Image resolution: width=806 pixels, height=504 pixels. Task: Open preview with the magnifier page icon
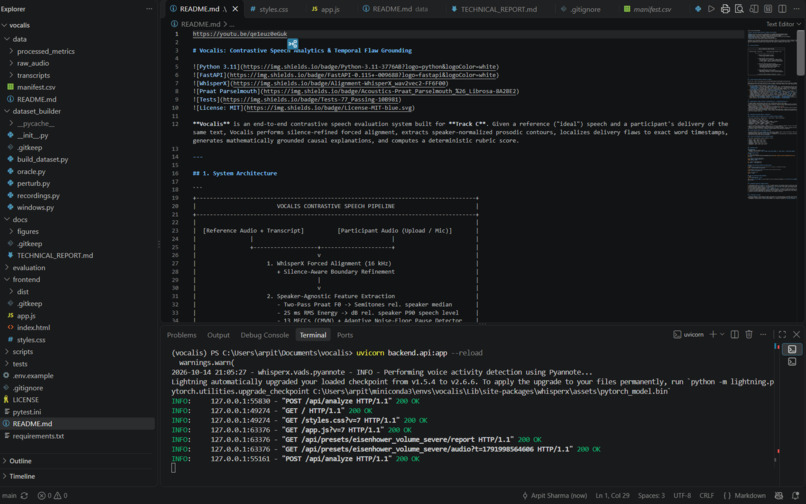point(739,9)
